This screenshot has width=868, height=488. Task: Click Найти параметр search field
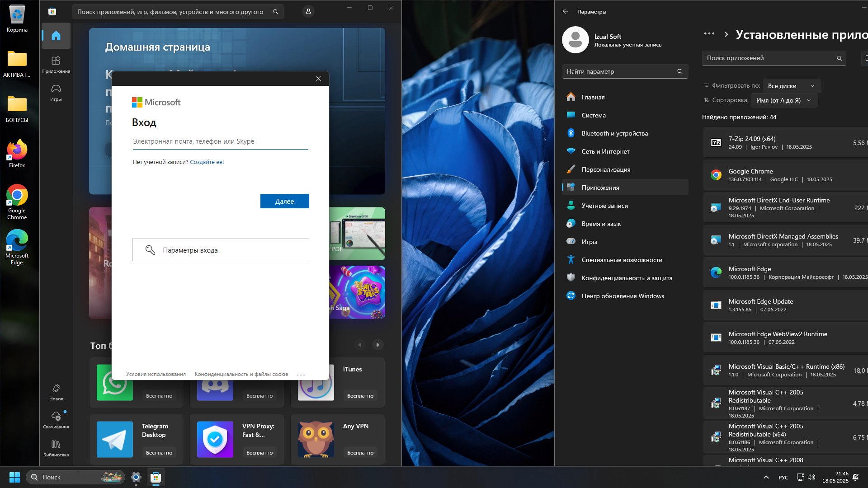pyautogui.click(x=625, y=71)
